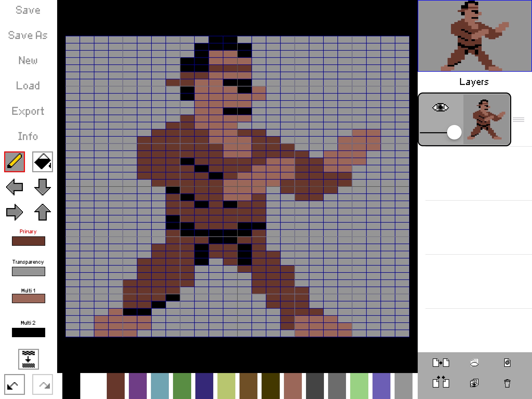The image size is (532, 399).
Task: Click the add new layer icon
Action: coord(507,362)
